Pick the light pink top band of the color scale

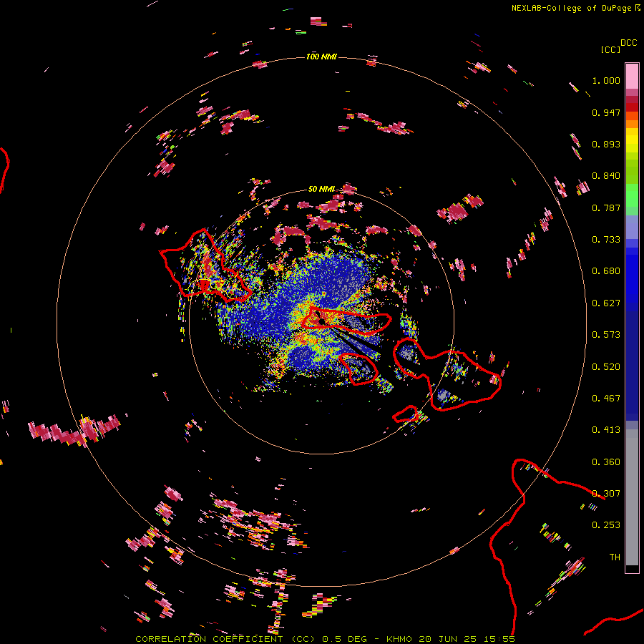point(632,76)
